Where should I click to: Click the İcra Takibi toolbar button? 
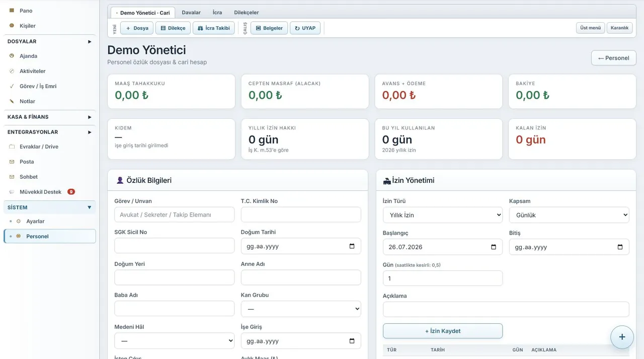(x=214, y=28)
